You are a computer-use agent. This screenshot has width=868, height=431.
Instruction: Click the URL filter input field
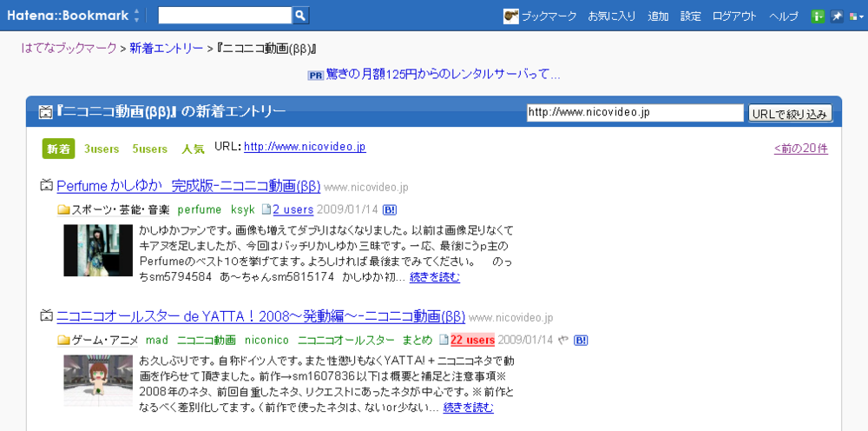pyautogui.click(x=635, y=112)
